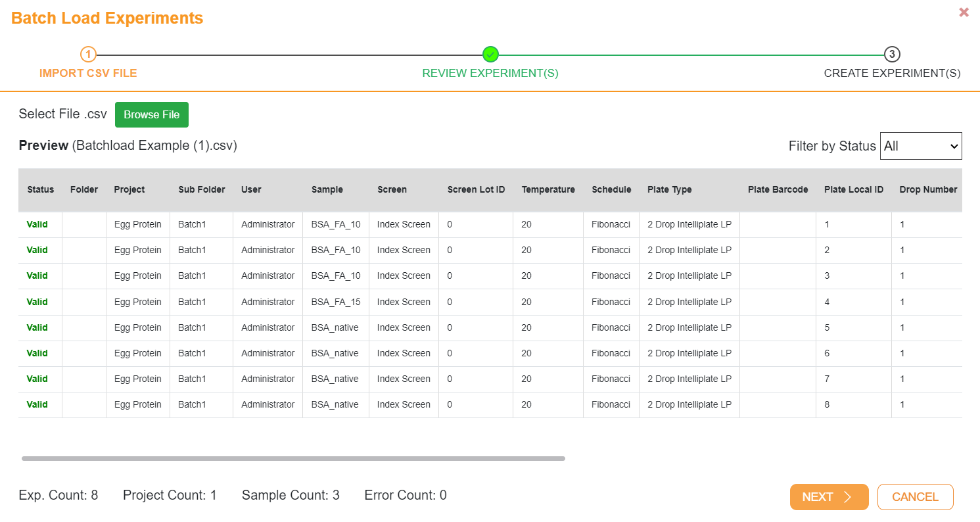The image size is (980, 522).
Task: Click the close X of Batch Load Experiments
Action: 964,12
